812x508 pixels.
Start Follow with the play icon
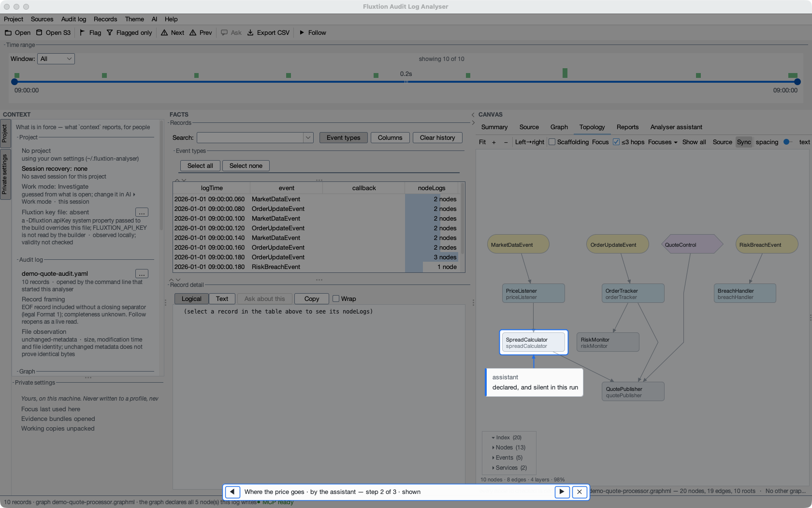[x=302, y=32]
